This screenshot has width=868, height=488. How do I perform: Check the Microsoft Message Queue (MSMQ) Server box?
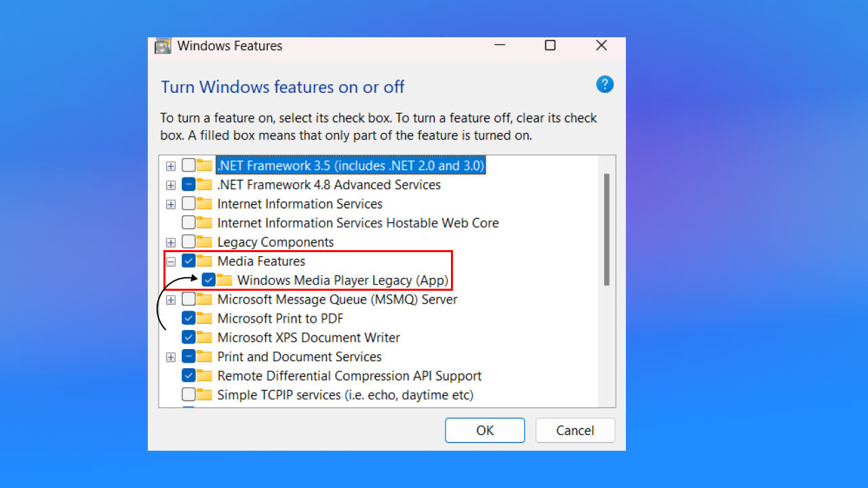point(189,300)
